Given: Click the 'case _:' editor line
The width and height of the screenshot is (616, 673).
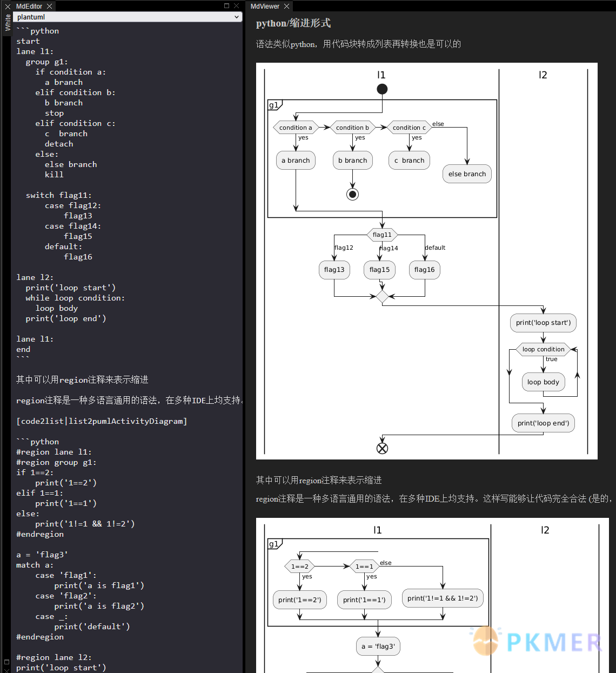Looking at the screenshot, I should (x=52, y=616).
